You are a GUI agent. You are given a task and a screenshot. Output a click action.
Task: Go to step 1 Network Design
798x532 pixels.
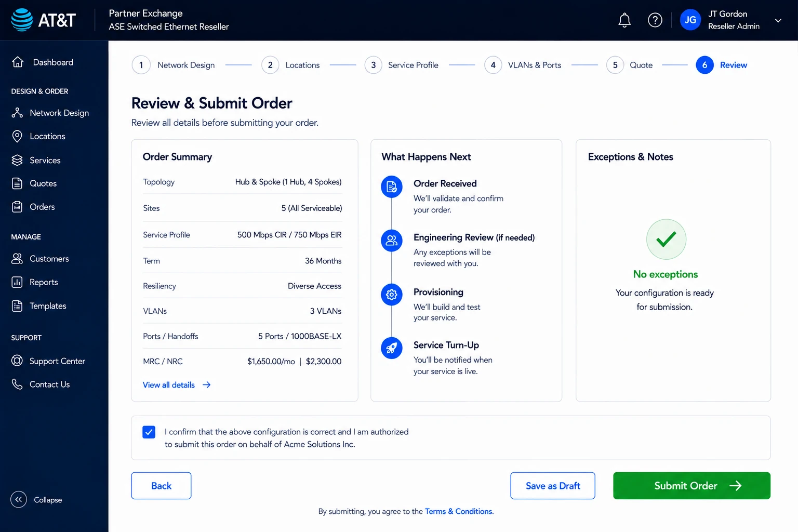173,65
